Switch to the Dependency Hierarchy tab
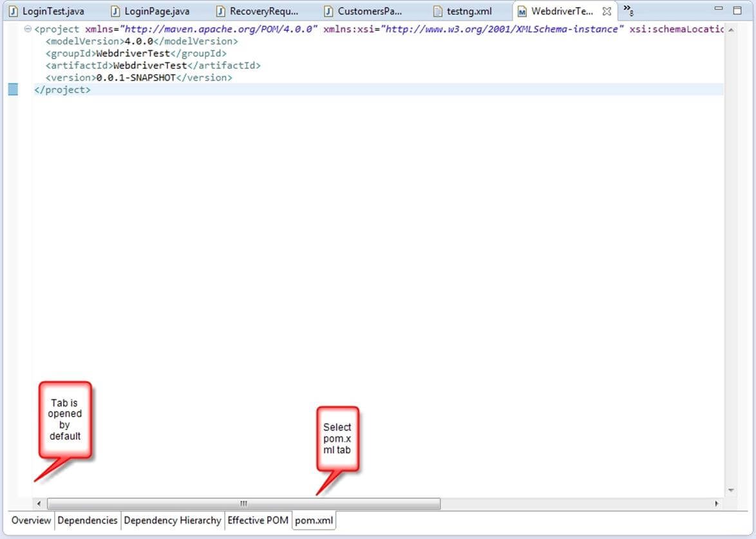This screenshot has width=756, height=539. [x=172, y=520]
